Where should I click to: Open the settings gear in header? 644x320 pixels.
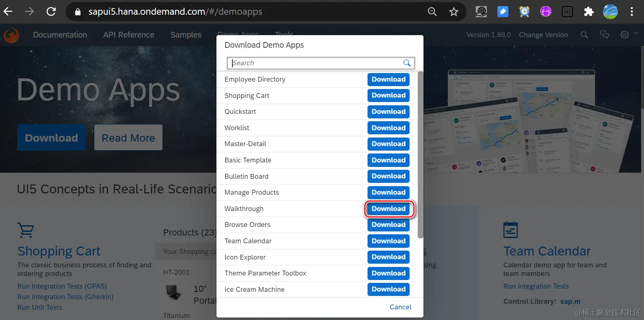click(625, 35)
